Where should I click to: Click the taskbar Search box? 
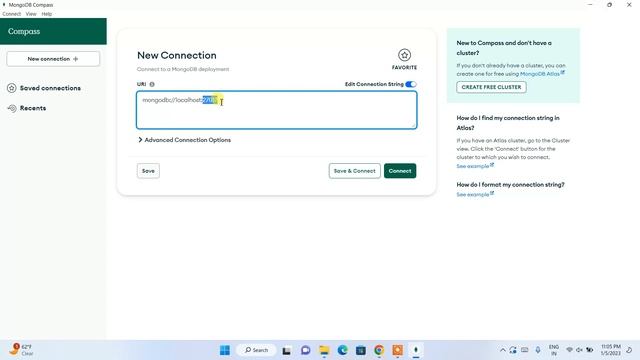click(256, 350)
